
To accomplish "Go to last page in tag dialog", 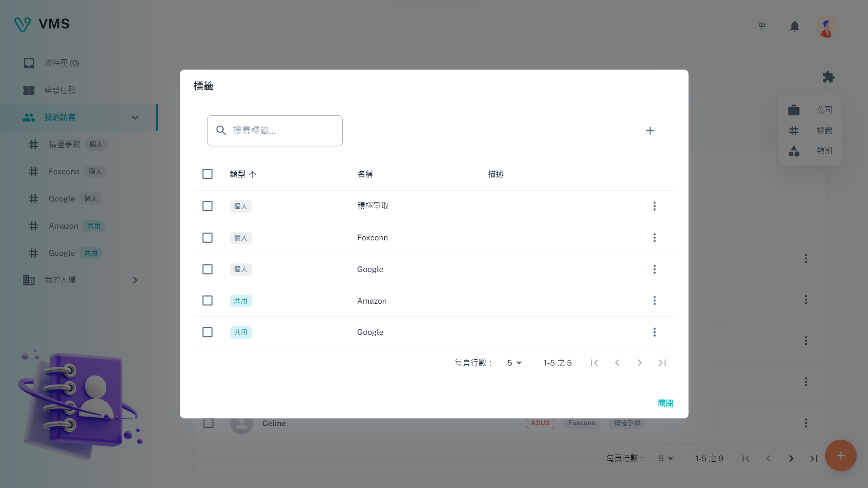I will pyautogui.click(x=662, y=363).
